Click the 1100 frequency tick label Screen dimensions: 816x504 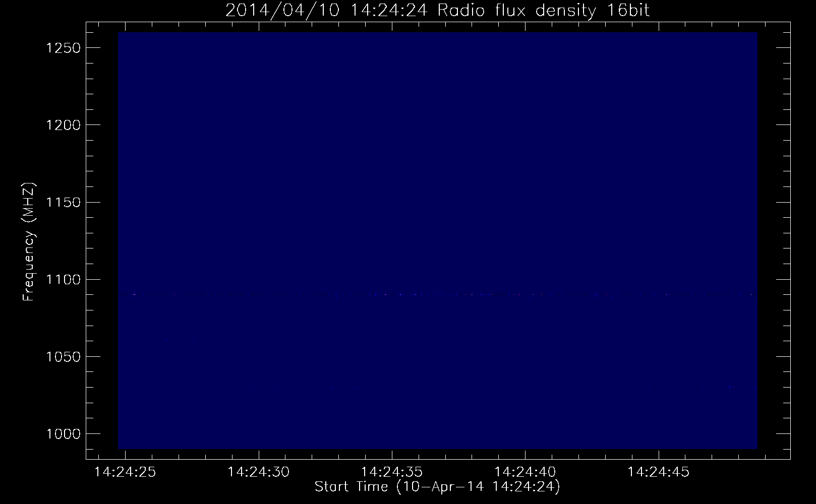click(x=63, y=279)
